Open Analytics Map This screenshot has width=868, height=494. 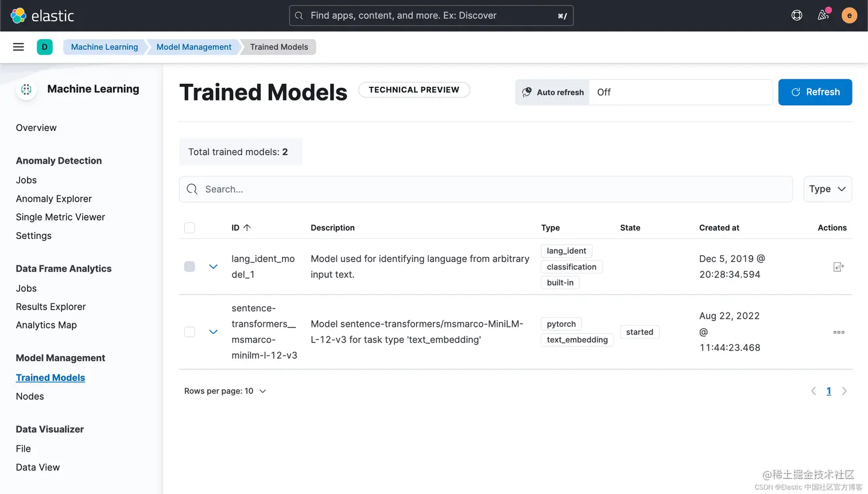tap(46, 325)
